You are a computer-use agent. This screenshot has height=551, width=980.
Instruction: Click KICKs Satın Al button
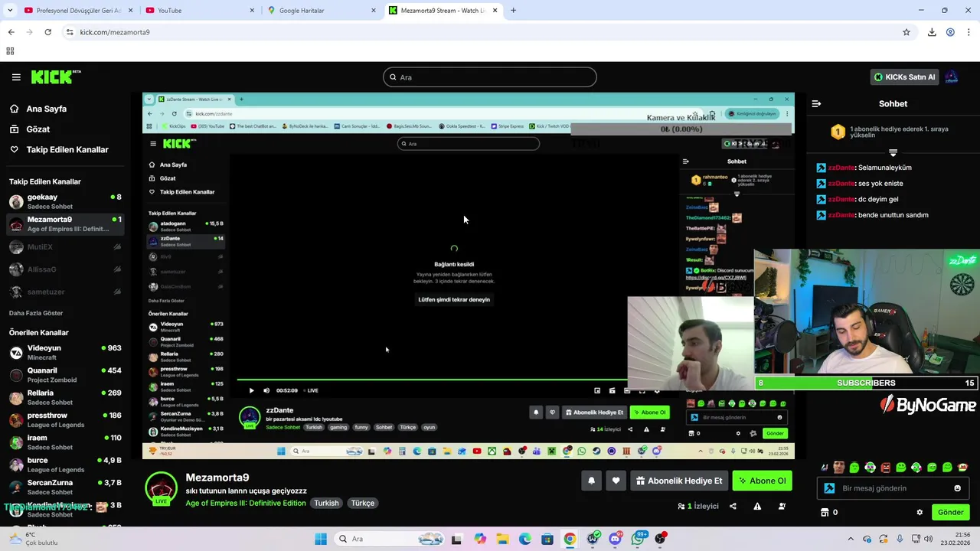(x=905, y=77)
